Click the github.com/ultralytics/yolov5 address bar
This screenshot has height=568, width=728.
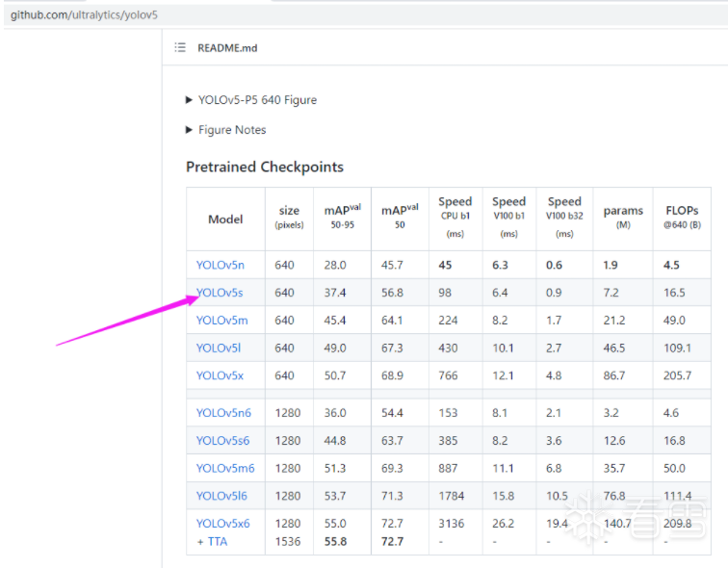tap(85, 15)
